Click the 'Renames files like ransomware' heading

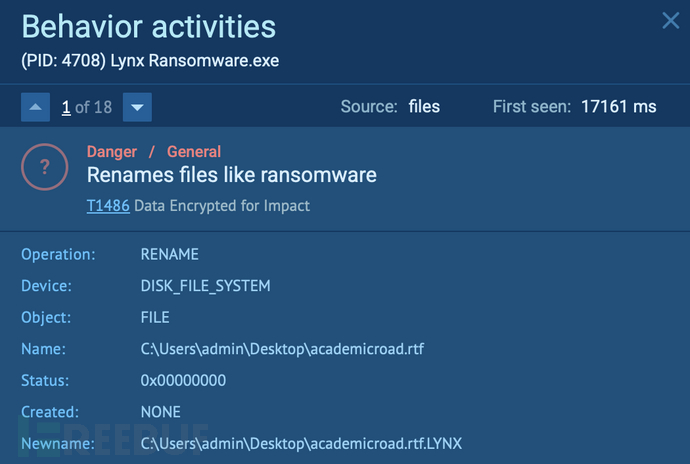pyautogui.click(x=231, y=176)
